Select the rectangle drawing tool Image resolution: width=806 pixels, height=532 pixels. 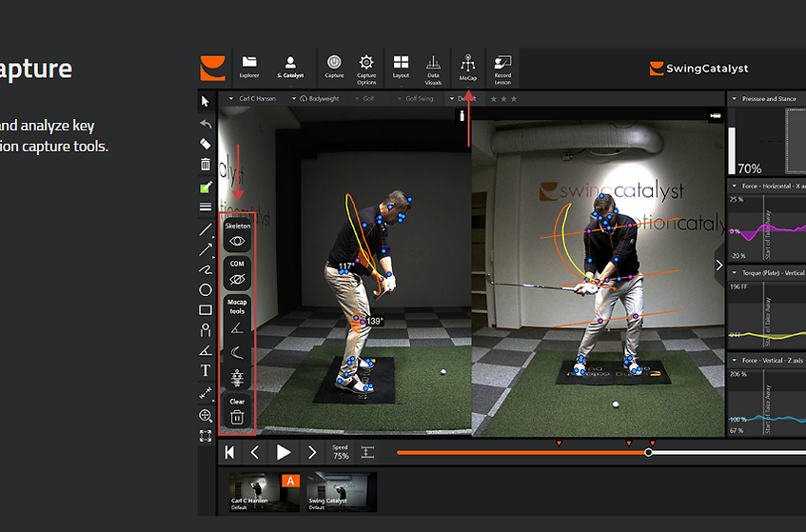(x=206, y=310)
